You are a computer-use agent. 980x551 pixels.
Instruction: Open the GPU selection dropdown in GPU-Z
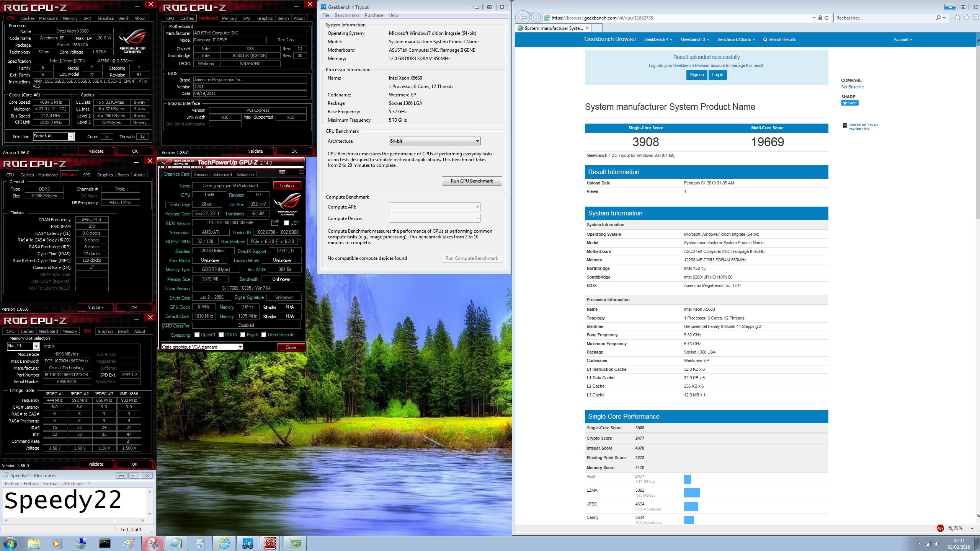point(240,347)
